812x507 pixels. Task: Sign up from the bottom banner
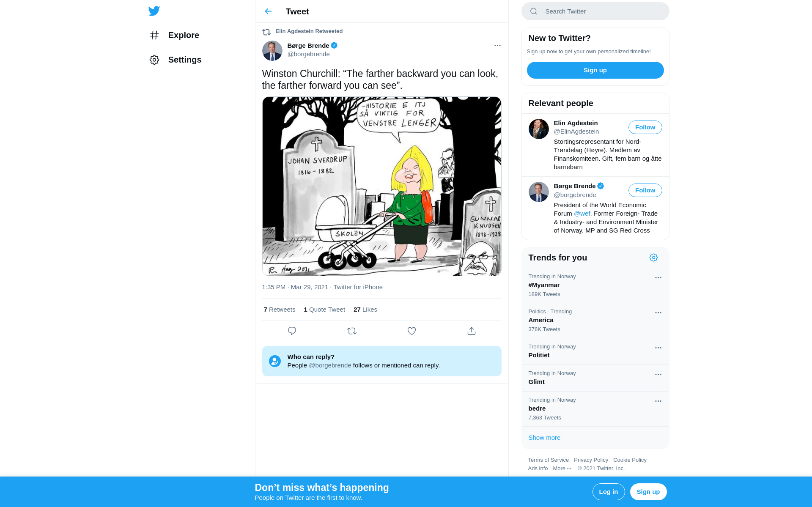point(648,492)
